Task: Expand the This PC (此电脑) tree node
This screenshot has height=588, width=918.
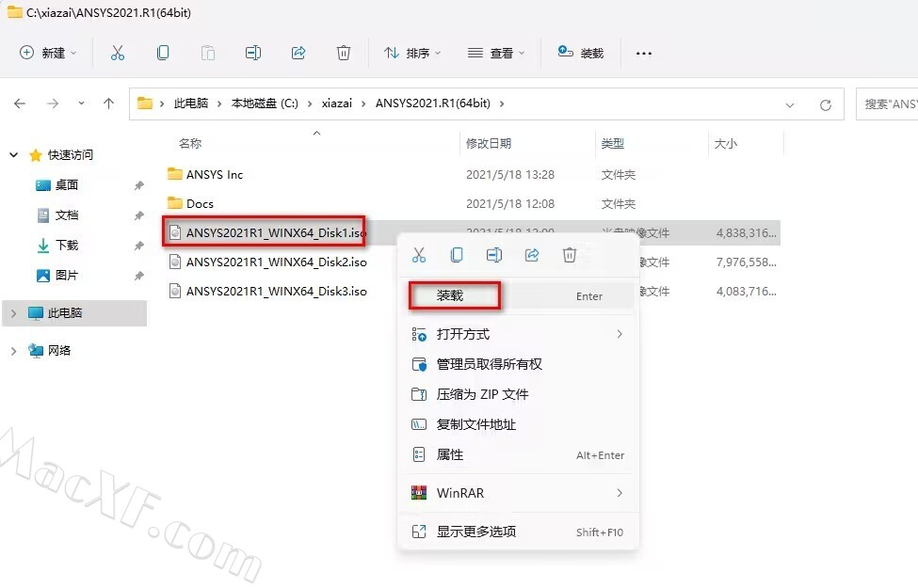Action: 13,313
